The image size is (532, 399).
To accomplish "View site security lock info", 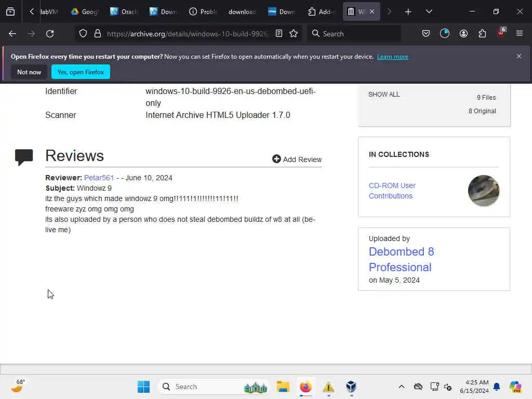I will point(98,34).
